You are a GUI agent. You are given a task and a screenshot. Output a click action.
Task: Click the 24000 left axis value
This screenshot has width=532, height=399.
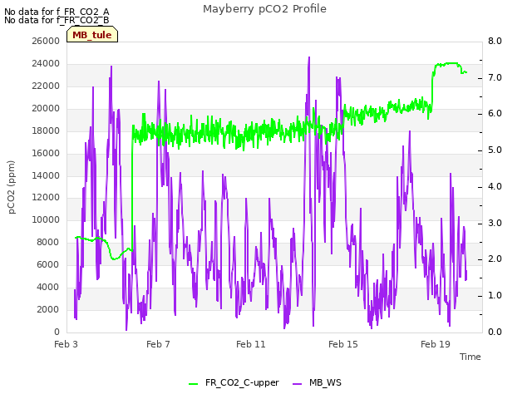[x=46, y=63]
